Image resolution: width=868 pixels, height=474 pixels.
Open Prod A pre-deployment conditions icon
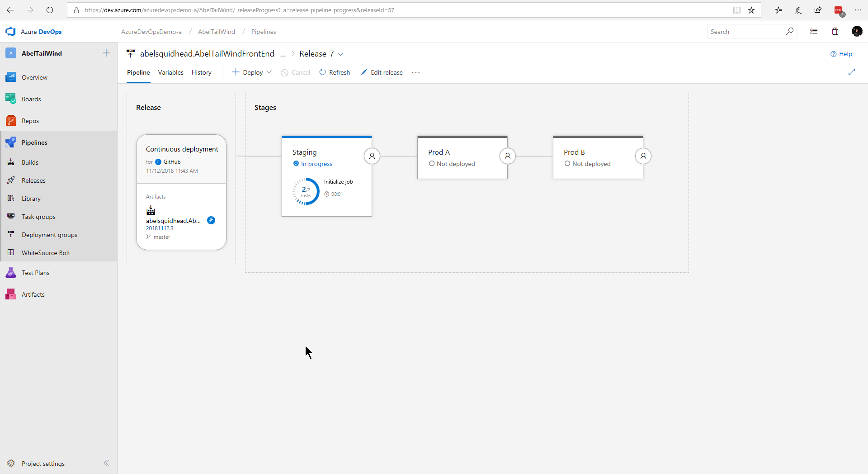[508, 156]
